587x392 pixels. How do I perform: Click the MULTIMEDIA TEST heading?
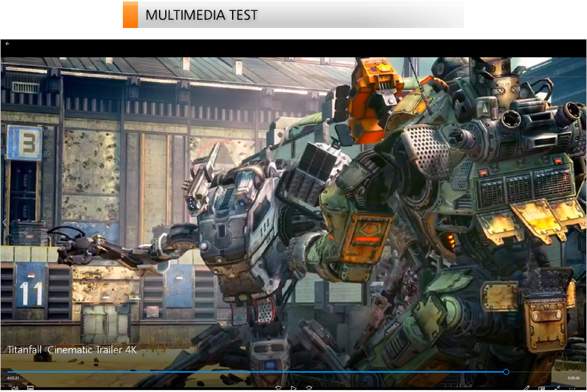(201, 15)
